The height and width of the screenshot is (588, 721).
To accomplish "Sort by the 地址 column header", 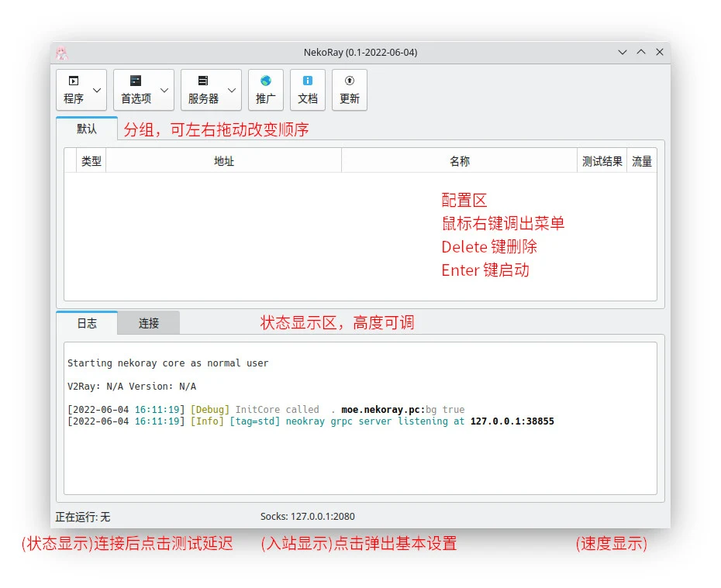I will coord(224,161).
